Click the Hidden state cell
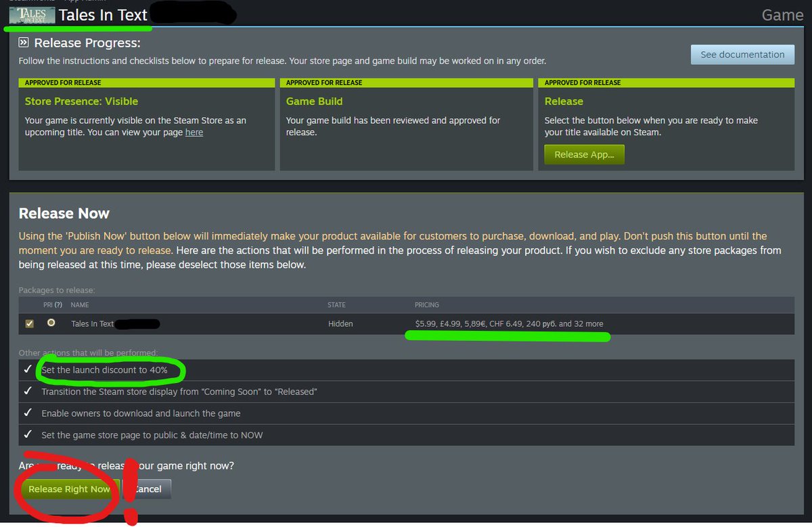Image resolution: width=812 pixels, height=527 pixels. tap(340, 324)
